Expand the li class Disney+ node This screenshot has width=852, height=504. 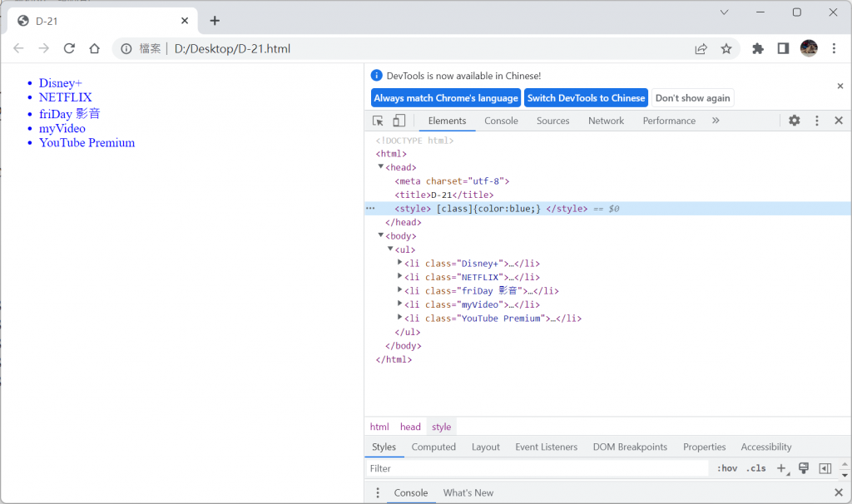[x=400, y=262]
